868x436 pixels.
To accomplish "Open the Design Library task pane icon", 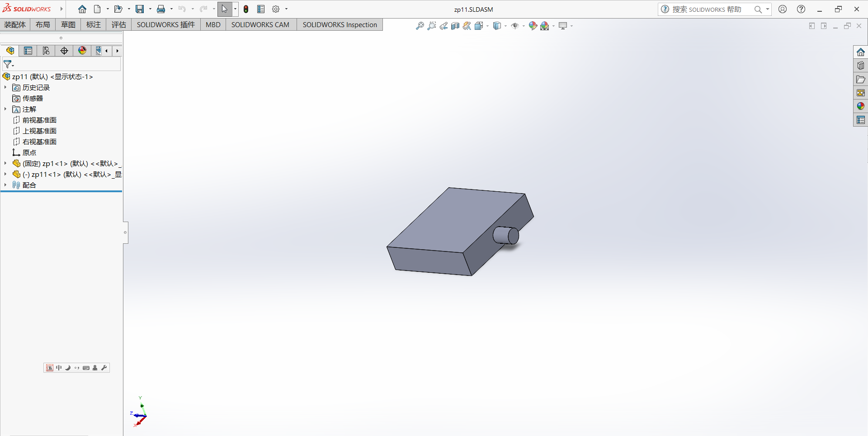I will click(860, 66).
